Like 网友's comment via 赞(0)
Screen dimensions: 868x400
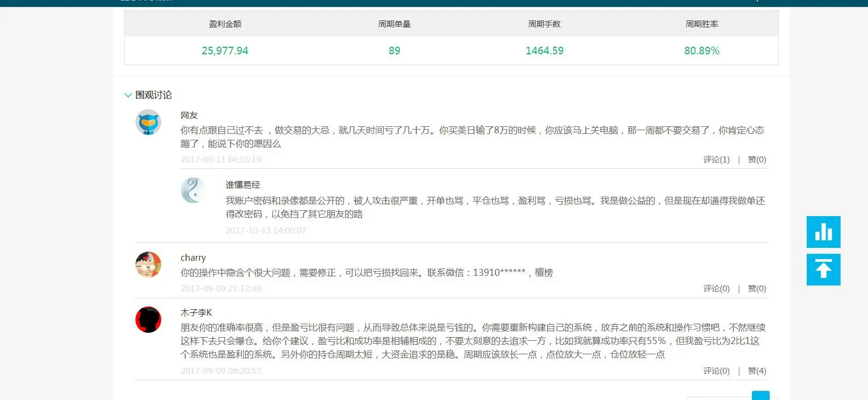coord(757,160)
